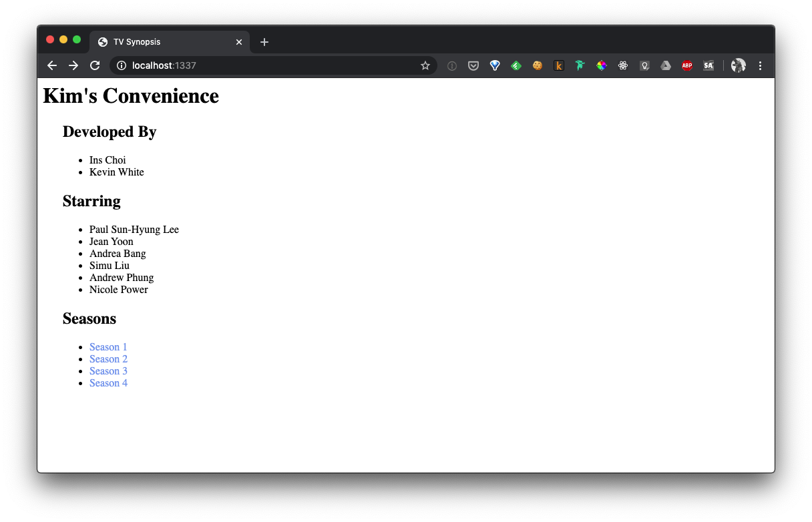
Task: Open the Pocket extension
Action: [473, 65]
